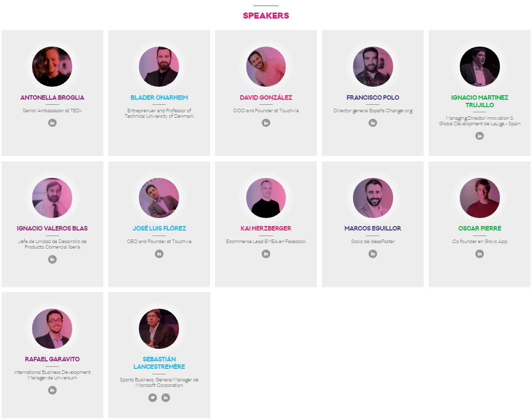Open Antonella Broglia's LinkedIn icon
The height and width of the screenshot is (420, 532).
click(x=52, y=123)
